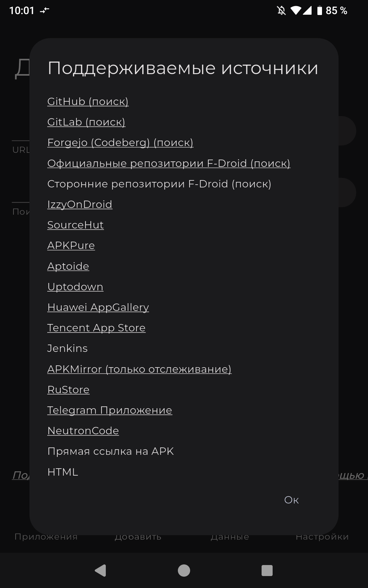Viewport: 368px width, 588px height.
Task: Open the APKPure source link
Action: coord(71,245)
